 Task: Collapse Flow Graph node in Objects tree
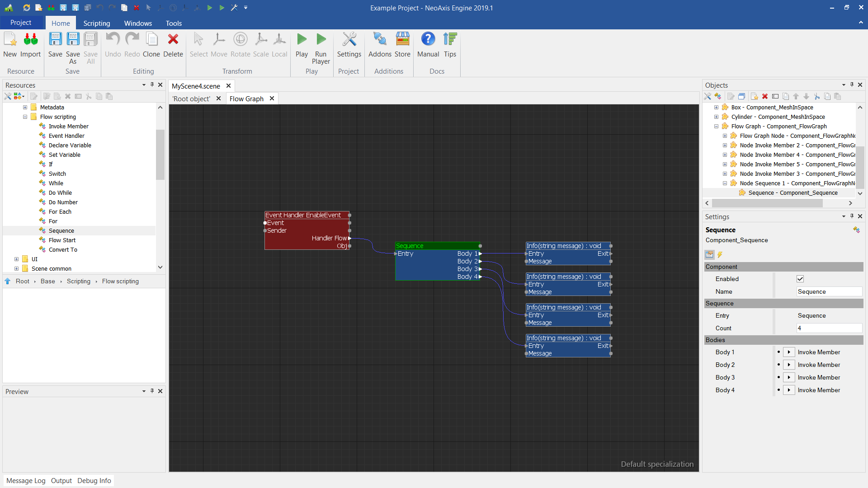coord(716,127)
